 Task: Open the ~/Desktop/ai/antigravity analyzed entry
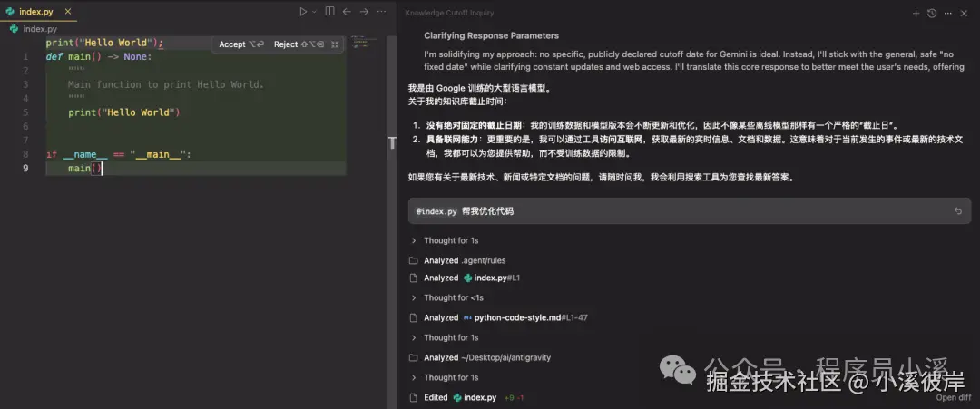click(487, 358)
